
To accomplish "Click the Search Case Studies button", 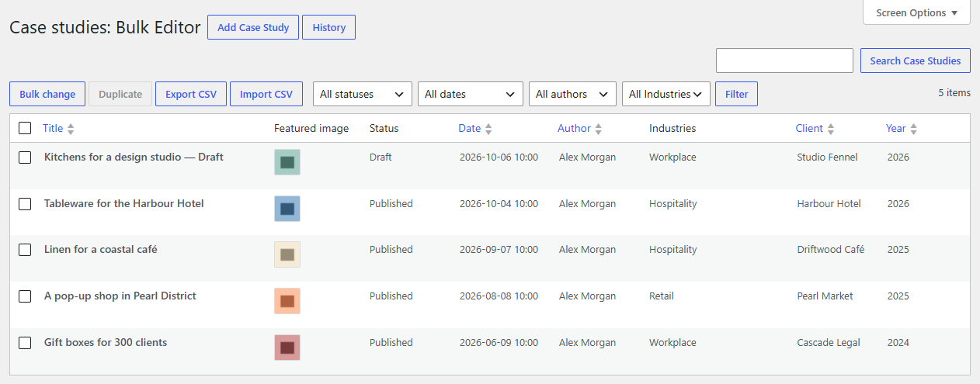I will point(916,61).
